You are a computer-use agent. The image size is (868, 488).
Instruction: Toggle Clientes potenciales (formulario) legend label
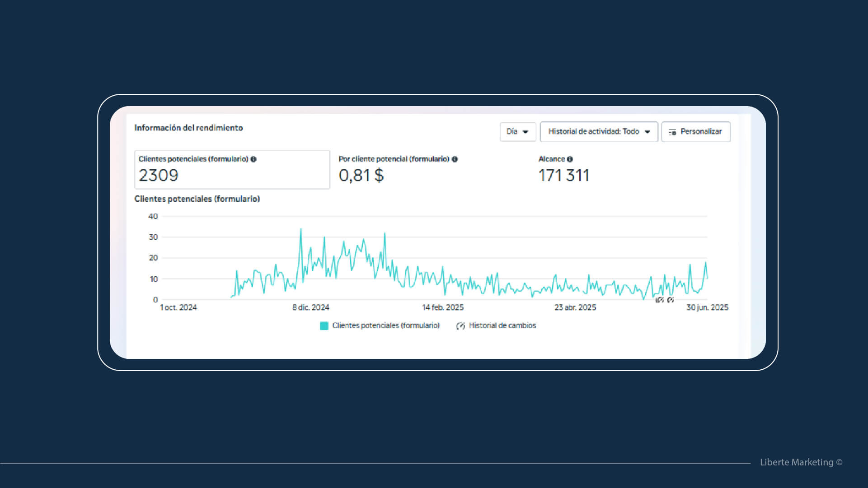pos(385,325)
